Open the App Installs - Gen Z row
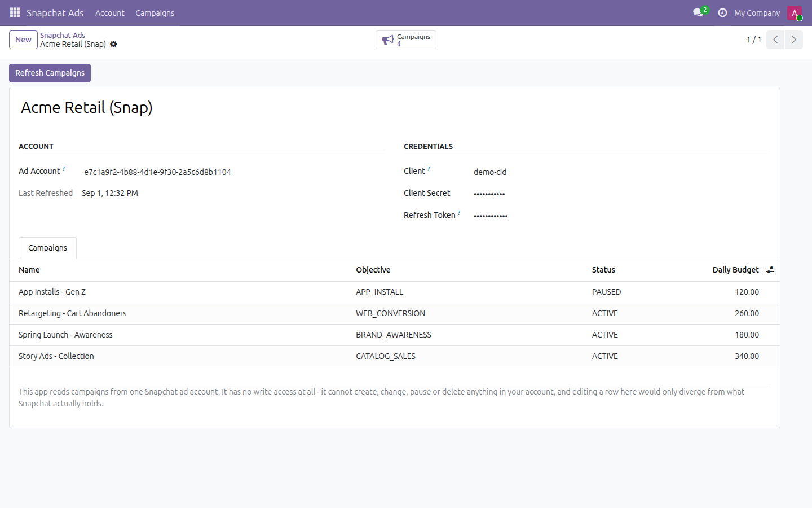 click(x=395, y=292)
